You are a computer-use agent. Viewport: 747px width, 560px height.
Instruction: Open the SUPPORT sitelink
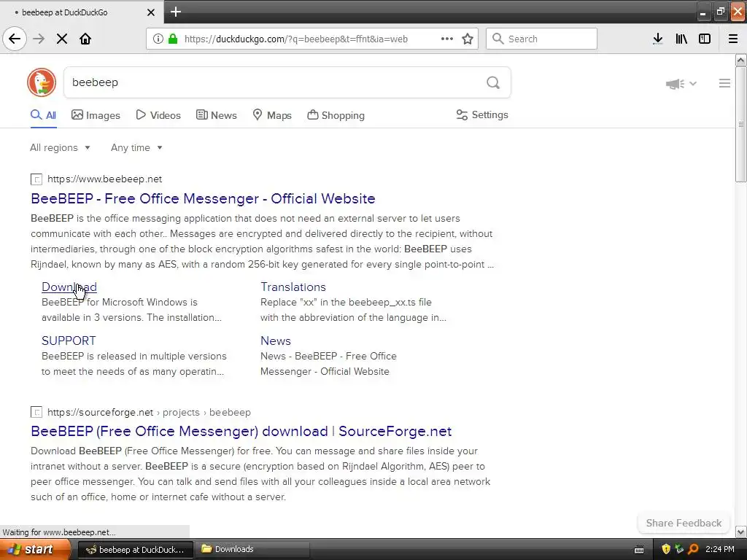coord(69,341)
